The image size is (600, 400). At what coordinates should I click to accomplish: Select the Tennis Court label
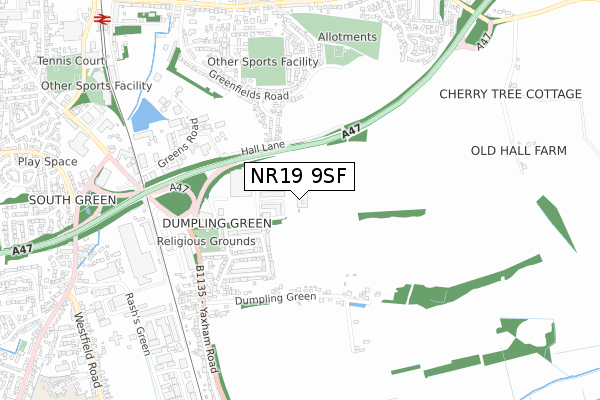71,61
